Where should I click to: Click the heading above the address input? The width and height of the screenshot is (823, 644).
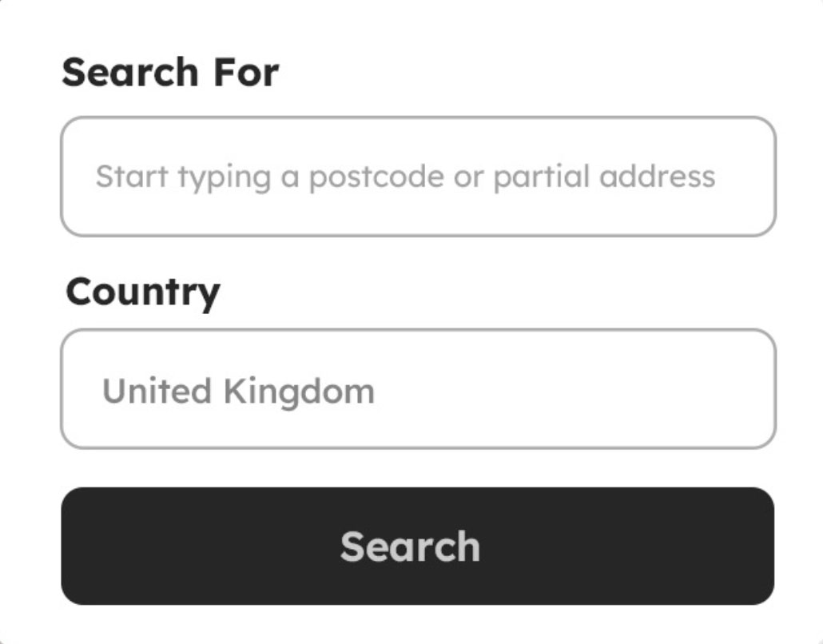tap(170, 73)
